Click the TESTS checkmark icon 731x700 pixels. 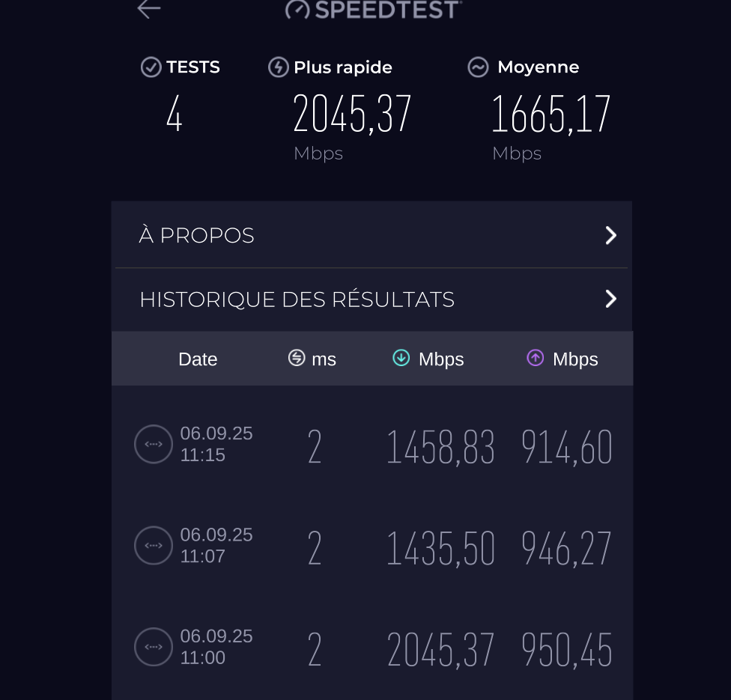pyautogui.click(x=151, y=67)
